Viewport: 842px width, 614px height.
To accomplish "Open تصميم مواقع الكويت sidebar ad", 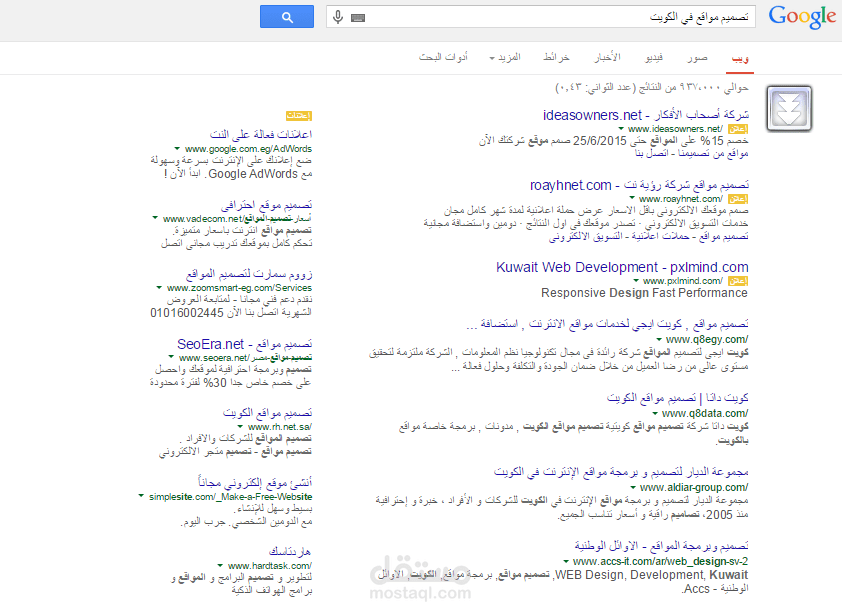I will coord(267,413).
